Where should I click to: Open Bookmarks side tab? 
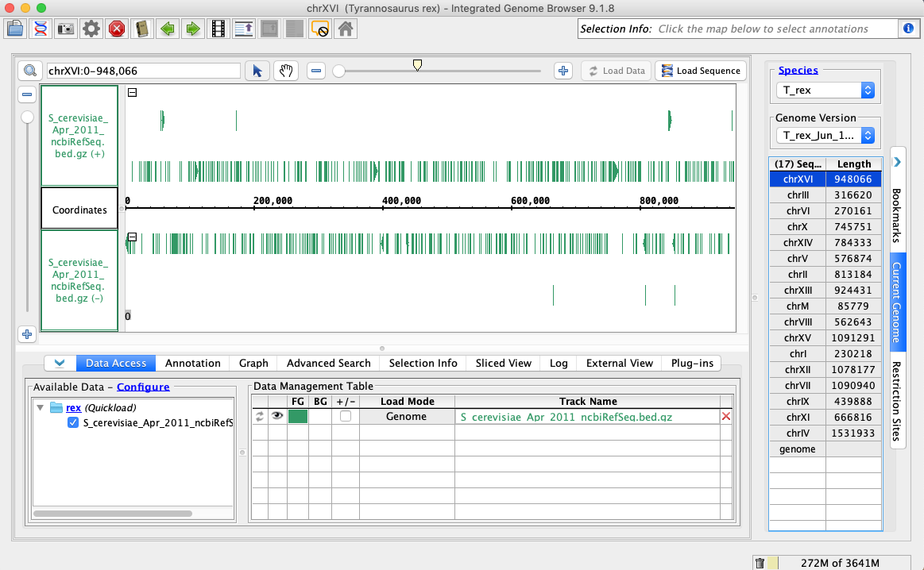897,215
